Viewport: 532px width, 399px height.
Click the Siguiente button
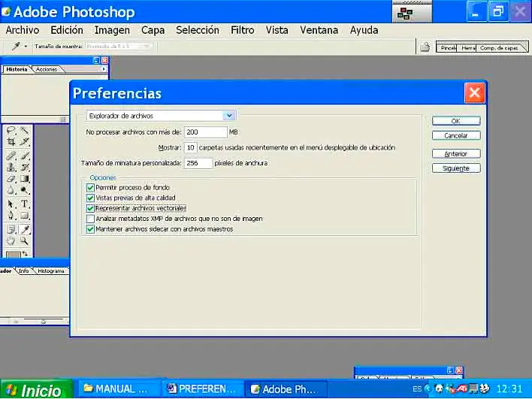pyautogui.click(x=456, y=168)
